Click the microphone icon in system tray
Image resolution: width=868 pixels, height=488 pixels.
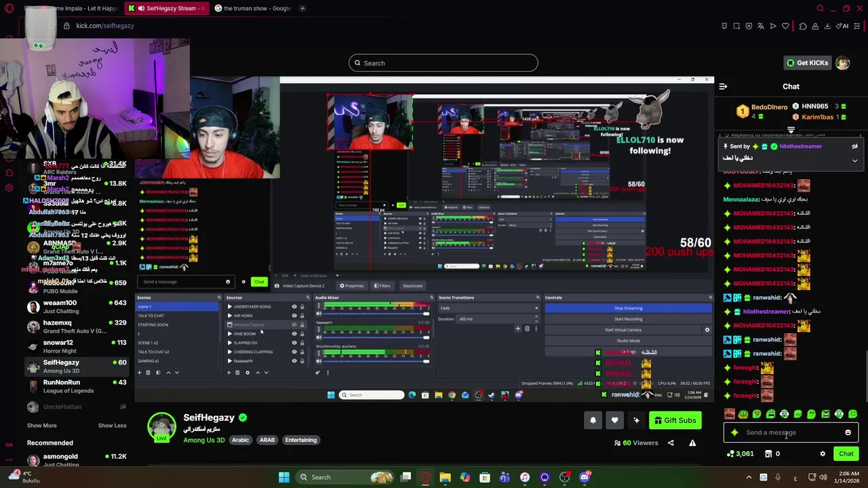click(x=778, y=477)
